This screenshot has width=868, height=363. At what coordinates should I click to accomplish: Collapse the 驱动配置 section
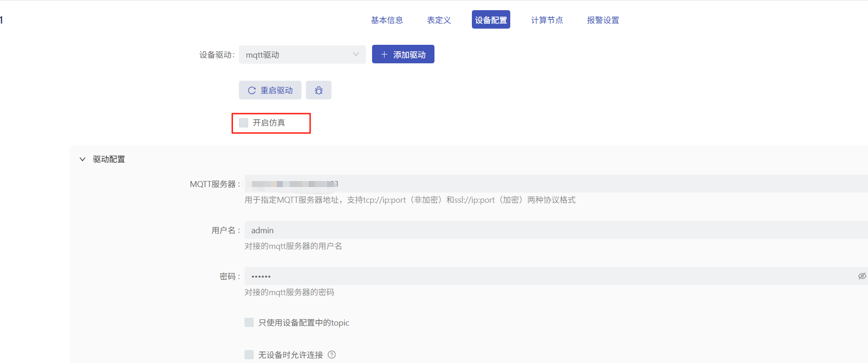pos(82,159)
